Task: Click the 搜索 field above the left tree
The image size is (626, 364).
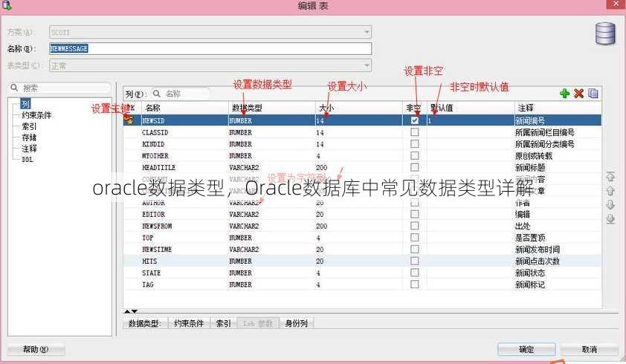Action: [60, 88]
